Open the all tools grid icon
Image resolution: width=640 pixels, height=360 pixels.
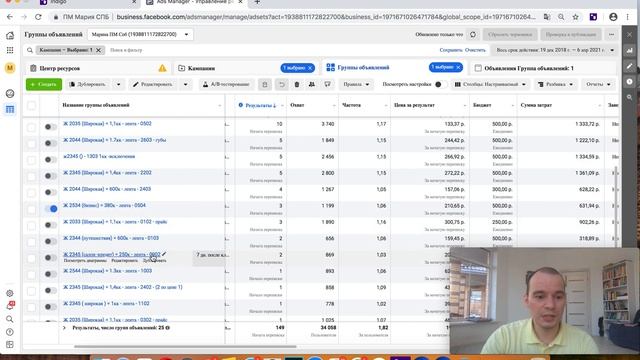pos(10,50)
